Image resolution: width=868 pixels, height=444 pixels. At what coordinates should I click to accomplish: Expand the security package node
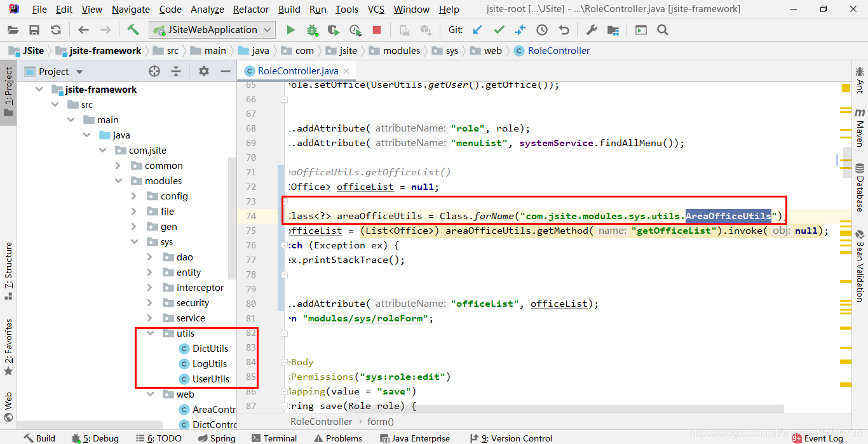[x=150, y=303]
